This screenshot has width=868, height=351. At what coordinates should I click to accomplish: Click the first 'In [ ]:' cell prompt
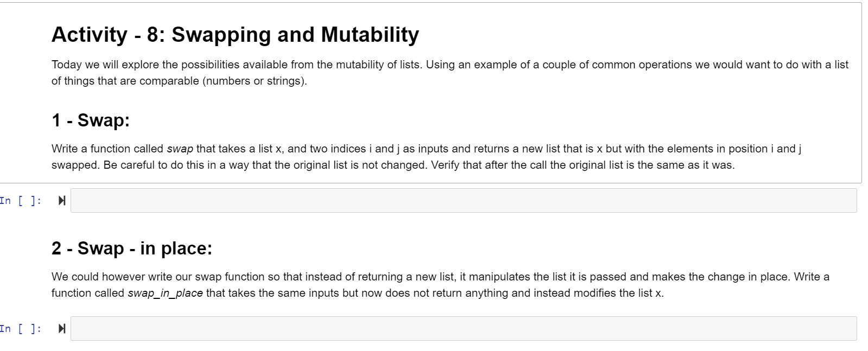pyautogui.click(x=21, y=200)
